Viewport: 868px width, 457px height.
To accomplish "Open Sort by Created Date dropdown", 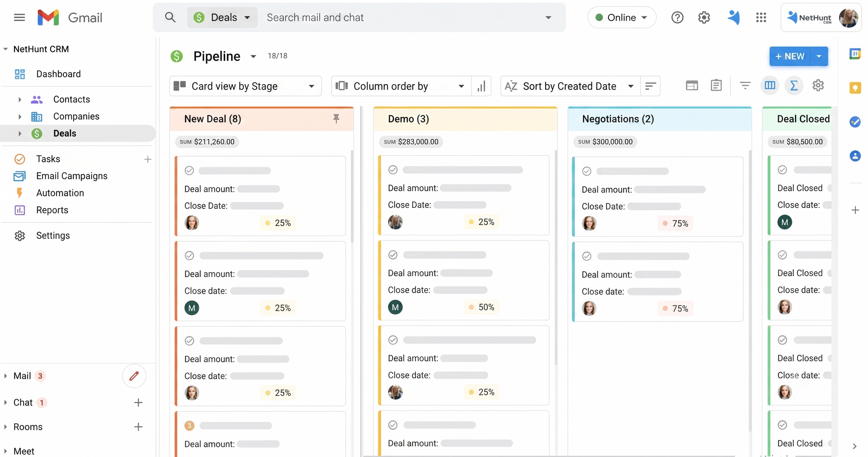I will coord(570,86).
